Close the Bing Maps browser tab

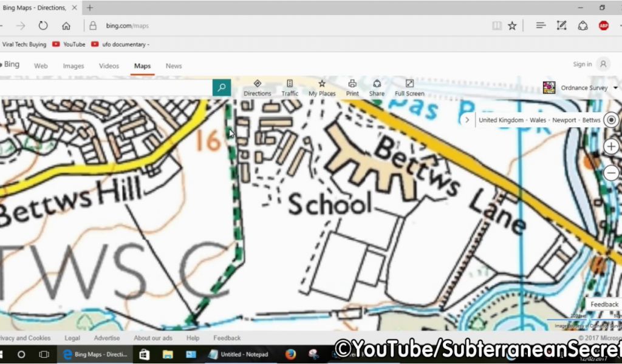[x=75, y=7]
